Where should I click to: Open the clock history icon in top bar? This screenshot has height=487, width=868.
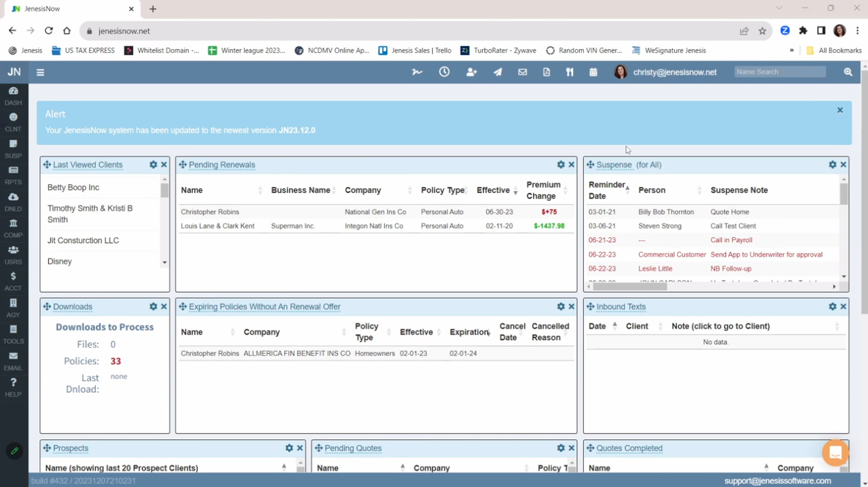pos(444,72)
